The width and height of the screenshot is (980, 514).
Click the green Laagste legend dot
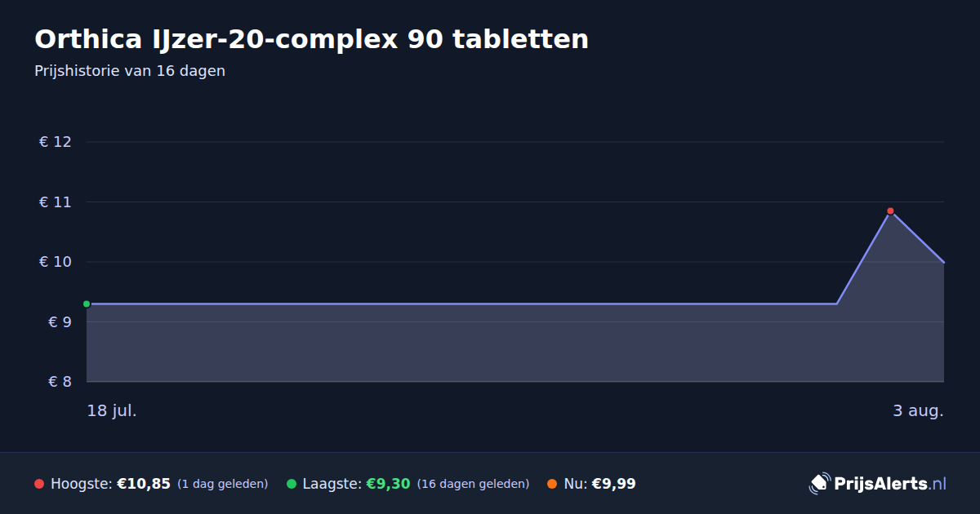coord(292,484)
